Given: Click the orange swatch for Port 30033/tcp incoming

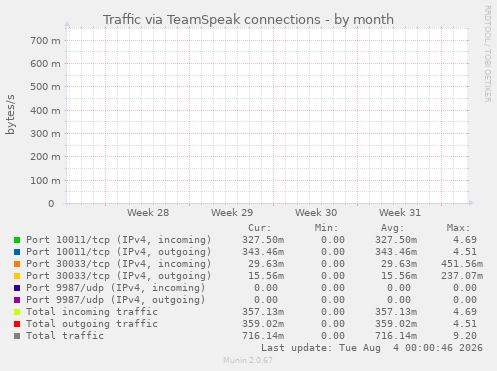Looking at the screenshot, I should tap(17, 264).
